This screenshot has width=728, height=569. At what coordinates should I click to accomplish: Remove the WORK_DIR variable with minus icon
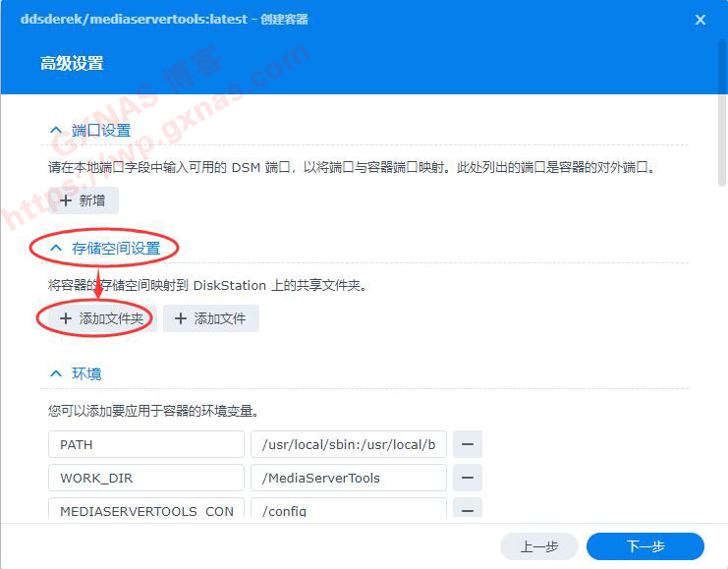[x=467, y=479]
